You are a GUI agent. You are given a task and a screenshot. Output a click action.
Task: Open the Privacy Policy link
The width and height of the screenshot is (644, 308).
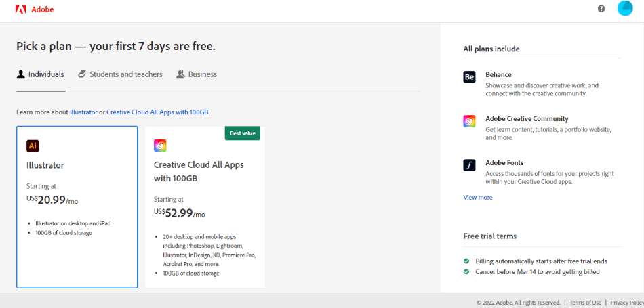(627, 303)
